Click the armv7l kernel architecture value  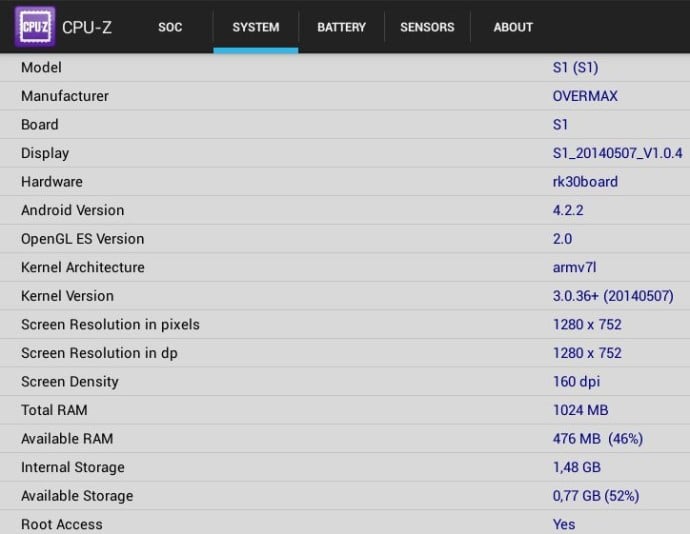coord(575,267)
